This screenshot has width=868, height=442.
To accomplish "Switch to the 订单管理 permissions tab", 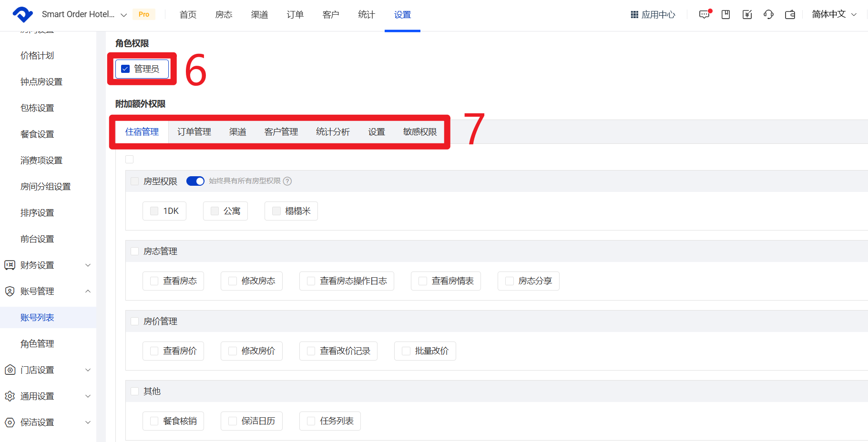I will click(194, 132).
